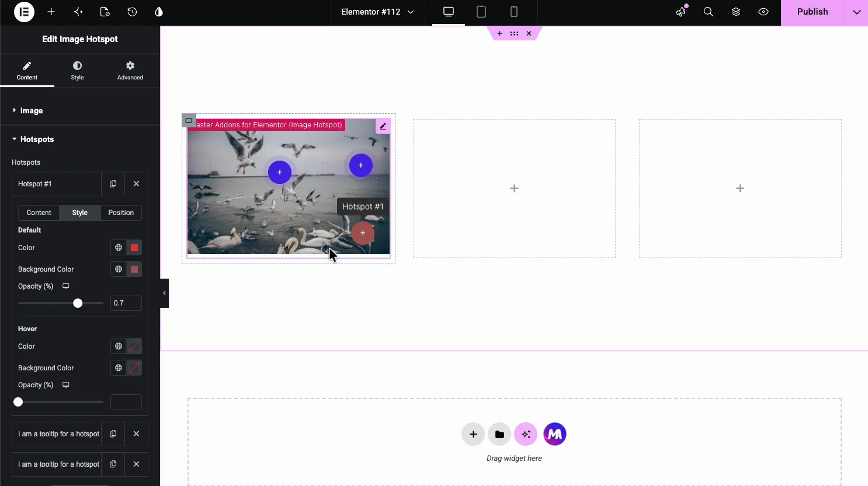The width and height of the screenshot is (868, 486).
Task: Open the Elementor AI sparkle icon in top bar
Action: click(x=78, y=12)
